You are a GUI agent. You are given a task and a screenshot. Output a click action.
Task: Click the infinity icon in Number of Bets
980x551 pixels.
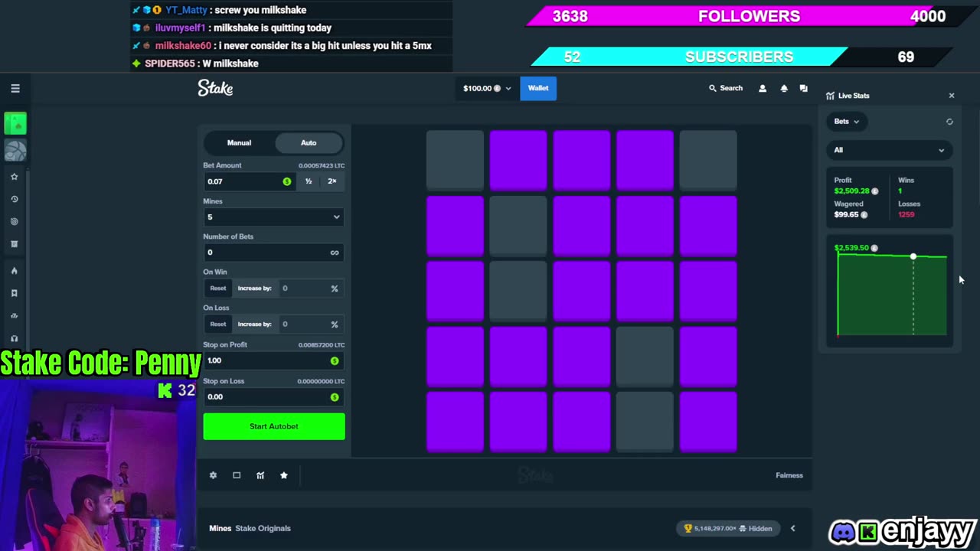(335, 253)
